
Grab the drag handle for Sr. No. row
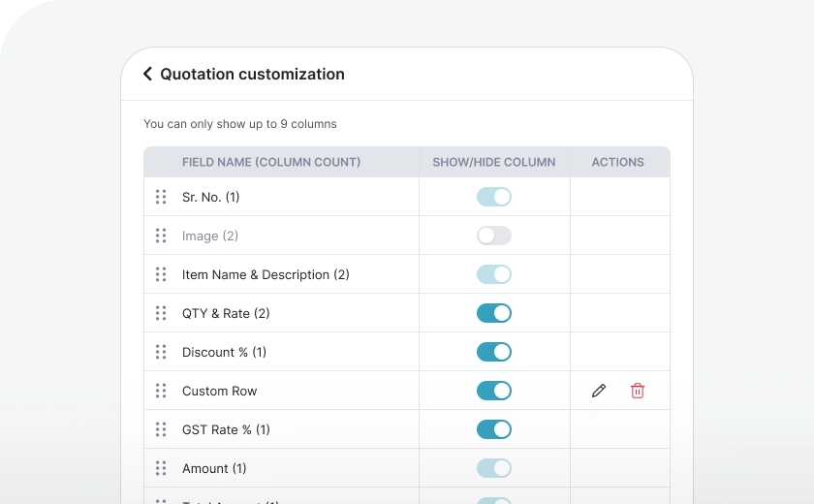tap(161, 197)
